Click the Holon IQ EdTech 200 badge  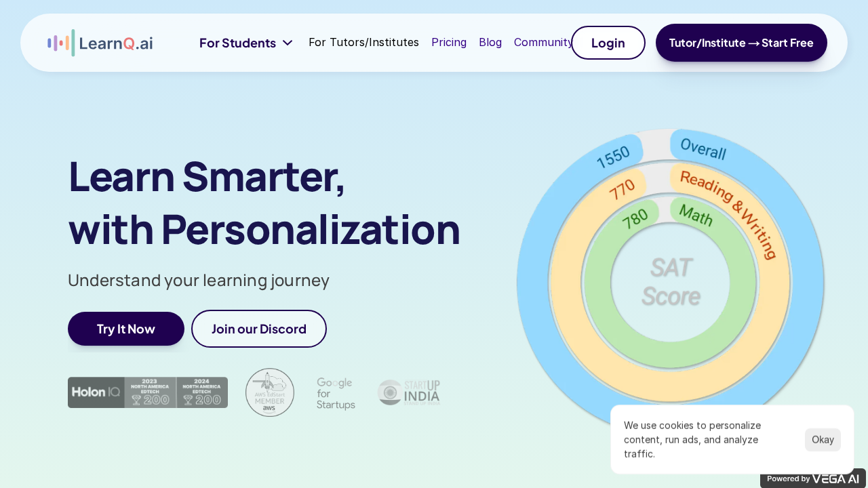(148, 392)
